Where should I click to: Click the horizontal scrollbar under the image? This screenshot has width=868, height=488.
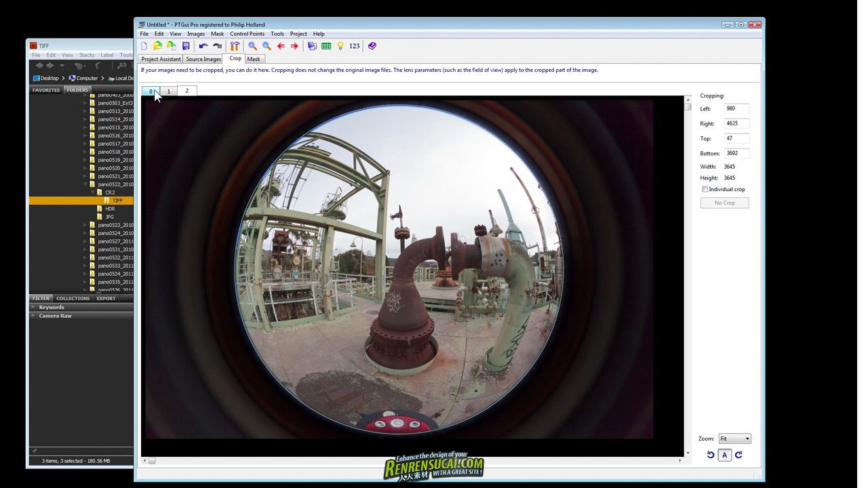coord(412,461)
